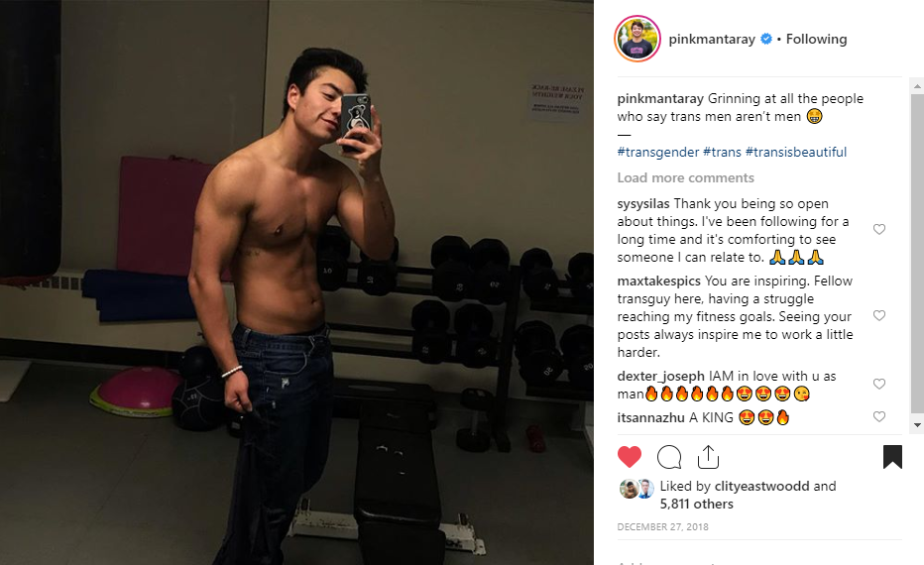Screen dimensions: 924x565
Task: Like the comment by sysysilas
Action: tap(879, 229)
